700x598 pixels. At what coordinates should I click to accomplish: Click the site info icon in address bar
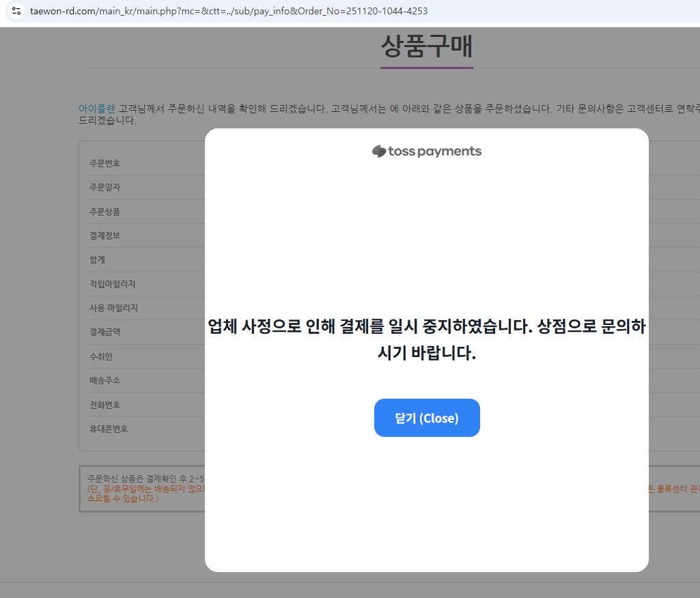point(16,11)
